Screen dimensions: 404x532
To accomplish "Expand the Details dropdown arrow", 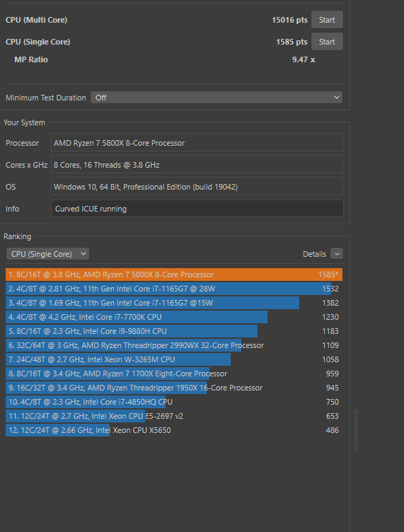I will pos(337,253).
